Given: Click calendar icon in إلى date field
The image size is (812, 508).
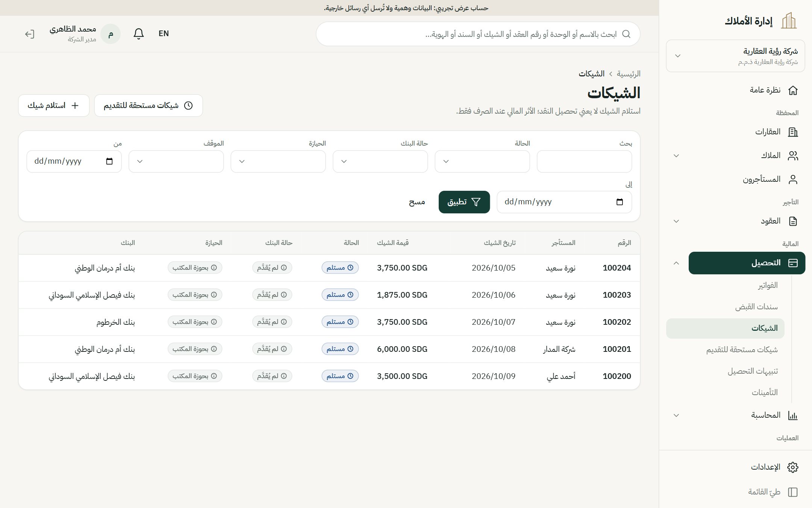Looking at the screenshot, I should (x=620, y=202).
